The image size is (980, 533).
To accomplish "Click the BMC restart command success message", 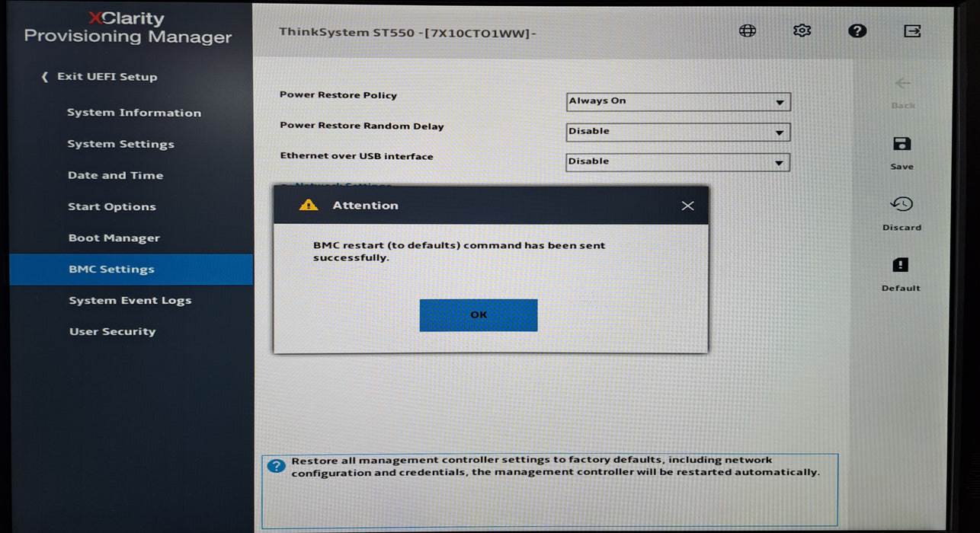I will [x=459, y=251].
